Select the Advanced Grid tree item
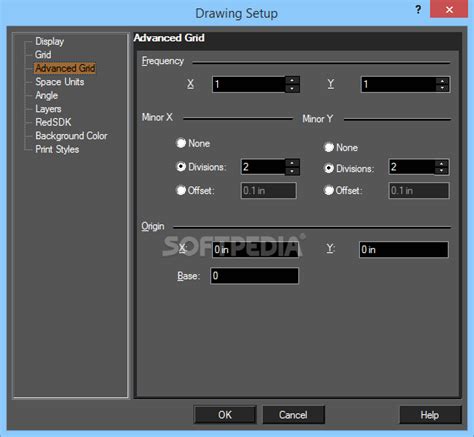The width and height of the screenshot is (474, 437). (x=65, y=68)
